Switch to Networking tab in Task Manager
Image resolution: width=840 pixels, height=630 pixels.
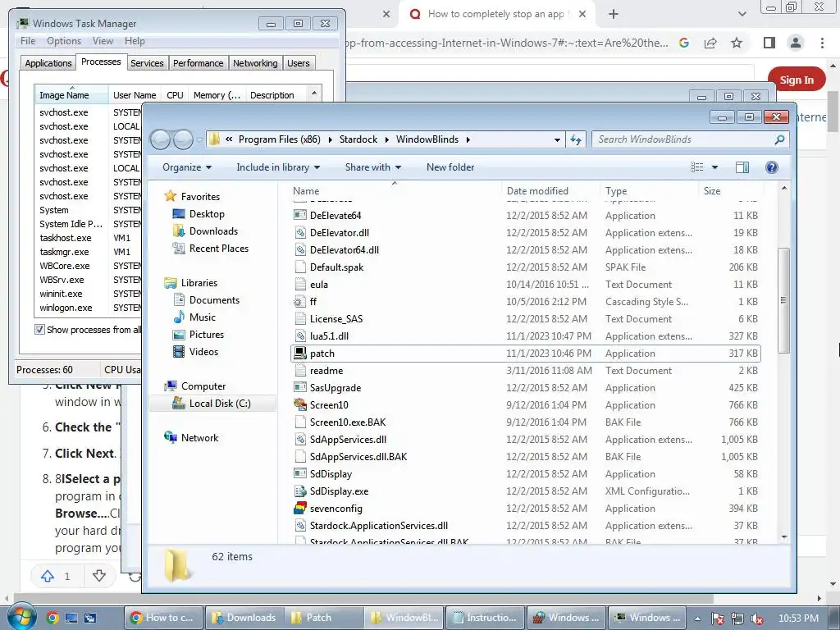tap(255, 63)
